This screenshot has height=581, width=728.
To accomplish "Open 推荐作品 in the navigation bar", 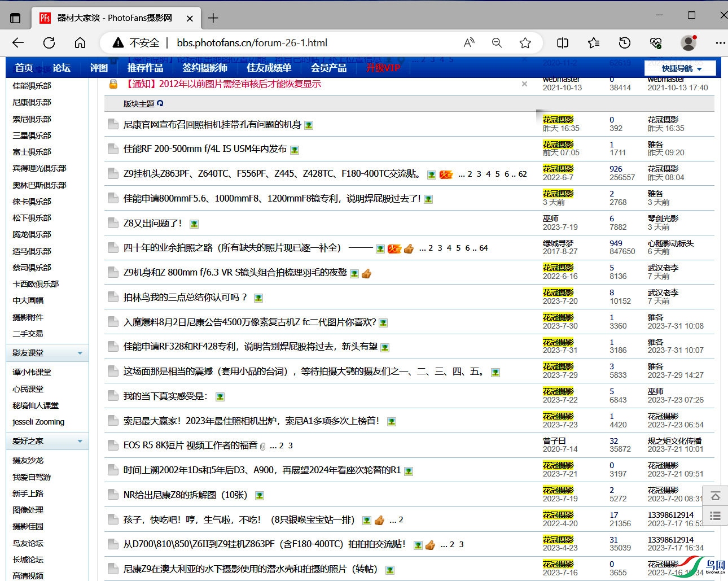I will coord(145,68).
